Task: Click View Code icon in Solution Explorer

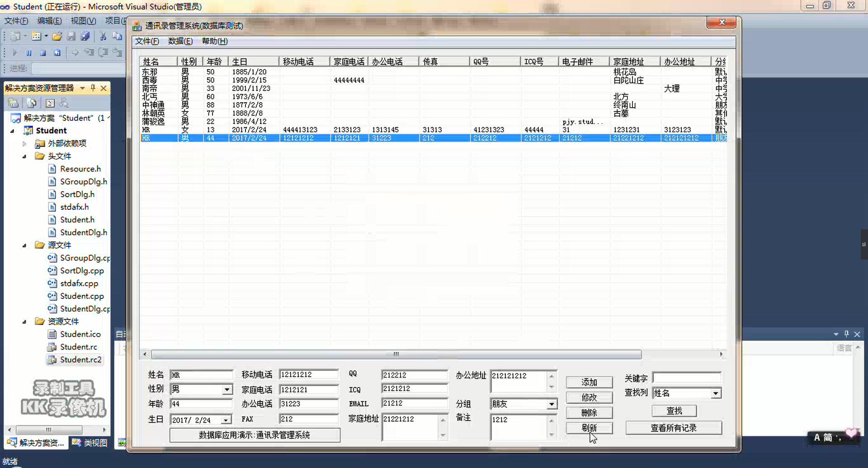Action: [x=50, y=103]
